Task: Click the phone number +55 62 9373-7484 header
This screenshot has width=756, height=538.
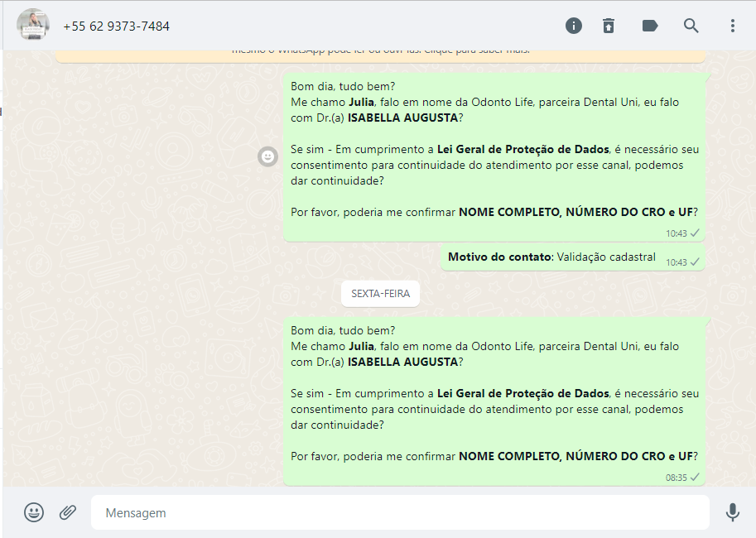Action: [x=116, y=26]
